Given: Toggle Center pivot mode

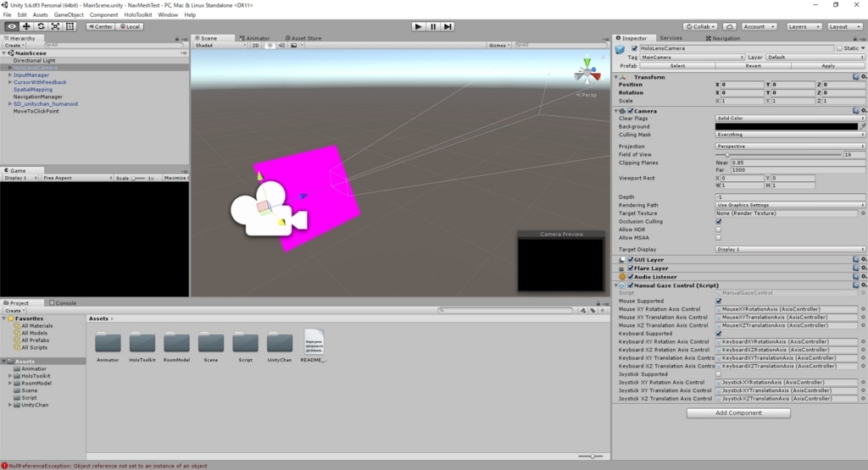Looking at the screenshot, I should 100,26.
